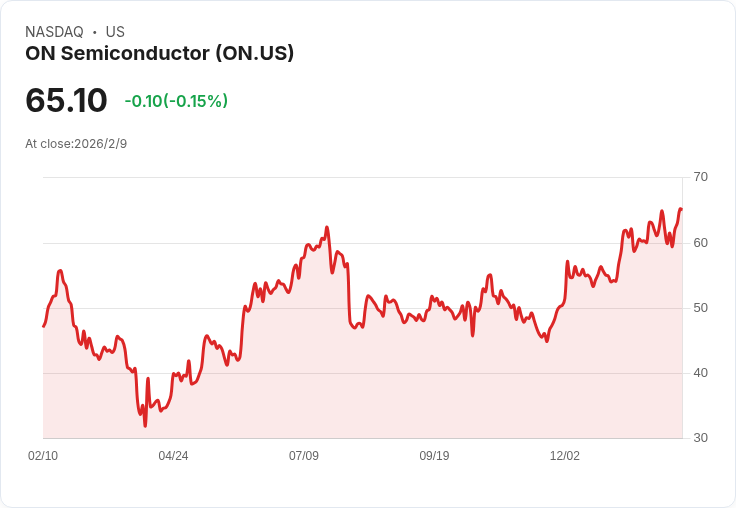Click the NASDAQ exchange label

54,32
